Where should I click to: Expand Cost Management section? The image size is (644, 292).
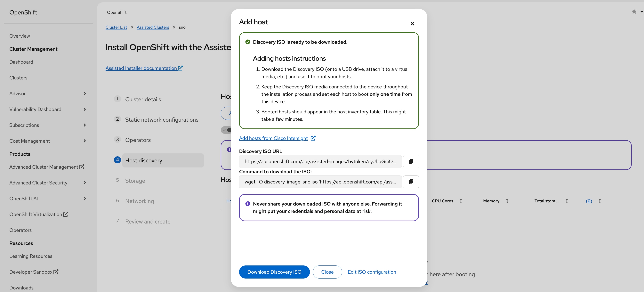coord(85,141)
